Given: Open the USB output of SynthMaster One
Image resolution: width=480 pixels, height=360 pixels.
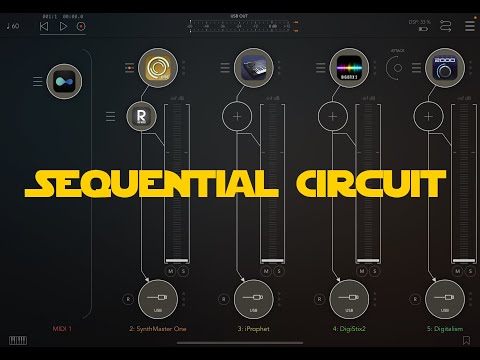Looking at the screenshot, I should click(x=158, y=299).
